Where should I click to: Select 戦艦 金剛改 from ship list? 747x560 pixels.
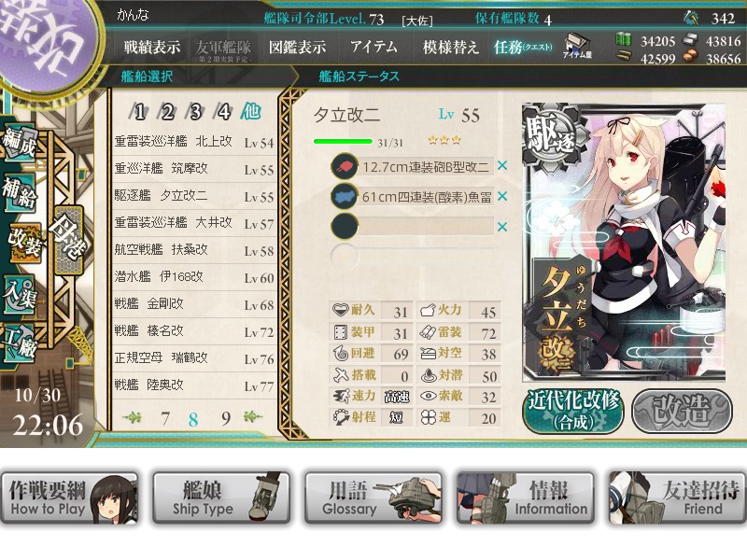193,304
